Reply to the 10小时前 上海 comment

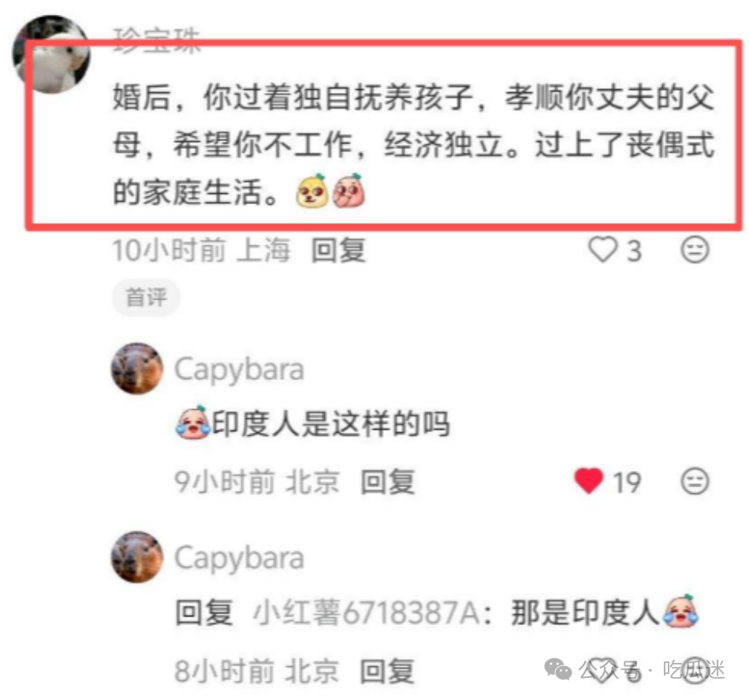pos(339,250)
